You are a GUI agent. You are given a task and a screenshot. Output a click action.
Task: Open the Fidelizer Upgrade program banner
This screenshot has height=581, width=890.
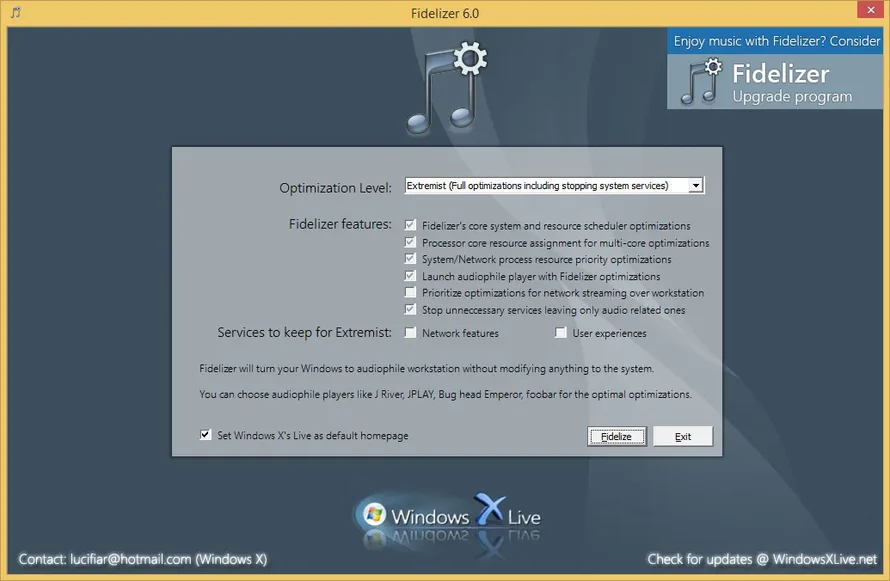pos(775,82)
